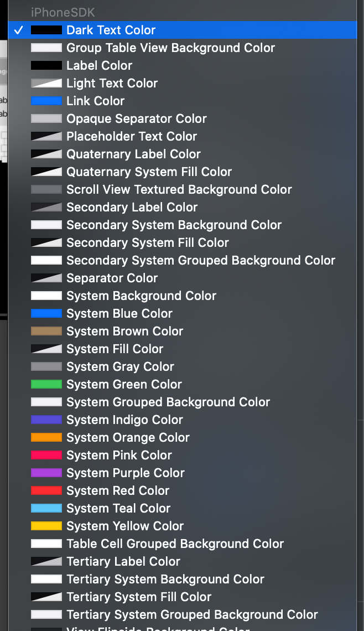Choose Group Table View Background Color
The width and height of the screenshot is (364, 631).
(182, 48)
